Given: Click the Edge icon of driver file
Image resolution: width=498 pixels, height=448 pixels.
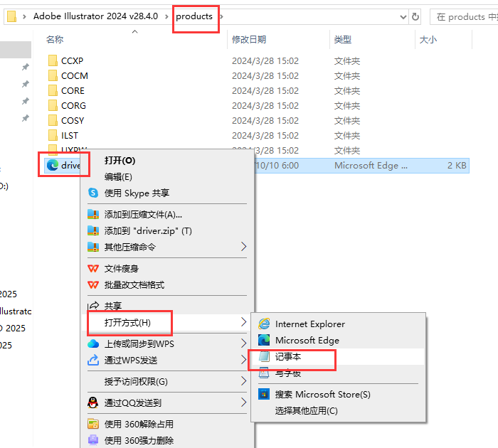Looking at the screenshot, I should tap(53, 165).
